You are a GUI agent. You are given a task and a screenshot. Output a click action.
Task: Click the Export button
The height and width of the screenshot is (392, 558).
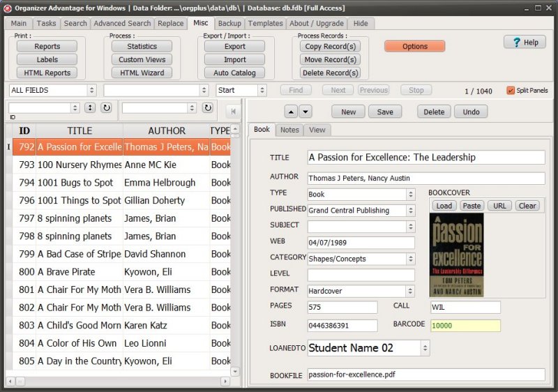coord(234,47)
